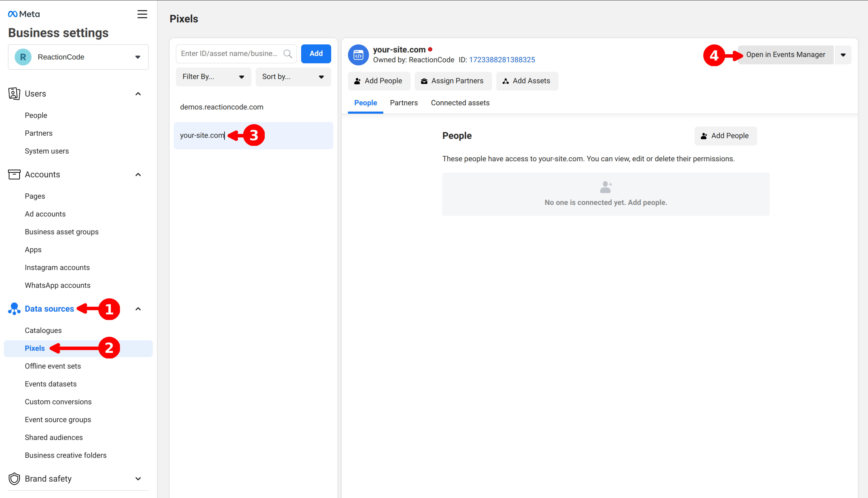Switch to the Connected assets tab
The width and height of the screenshot is (868, 498).
(x=460, y=103)
